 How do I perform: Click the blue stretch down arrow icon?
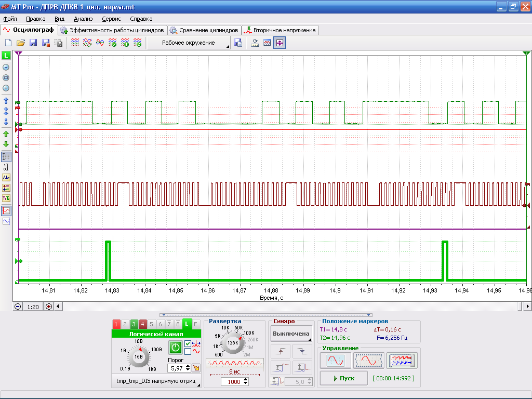(x=6, y=122)
